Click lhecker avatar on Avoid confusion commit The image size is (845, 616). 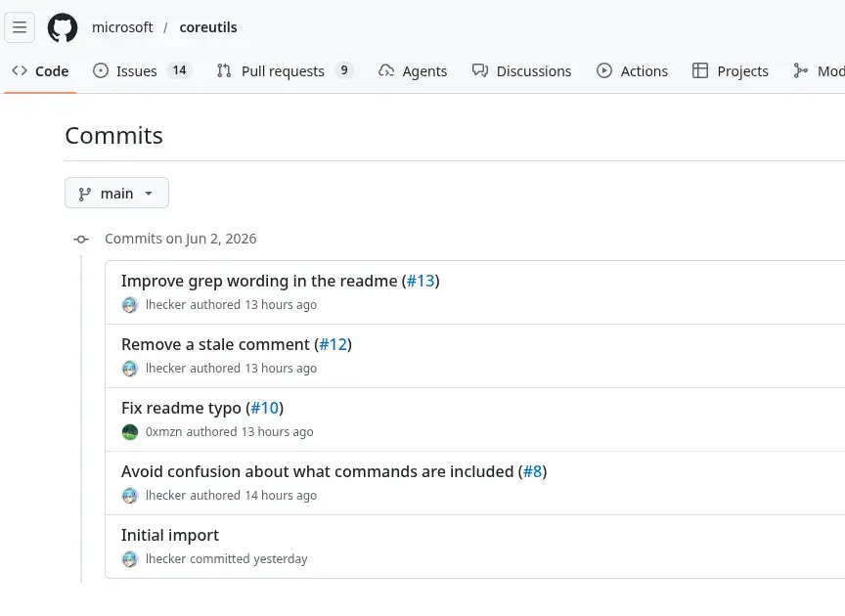[x=130, y=496]
